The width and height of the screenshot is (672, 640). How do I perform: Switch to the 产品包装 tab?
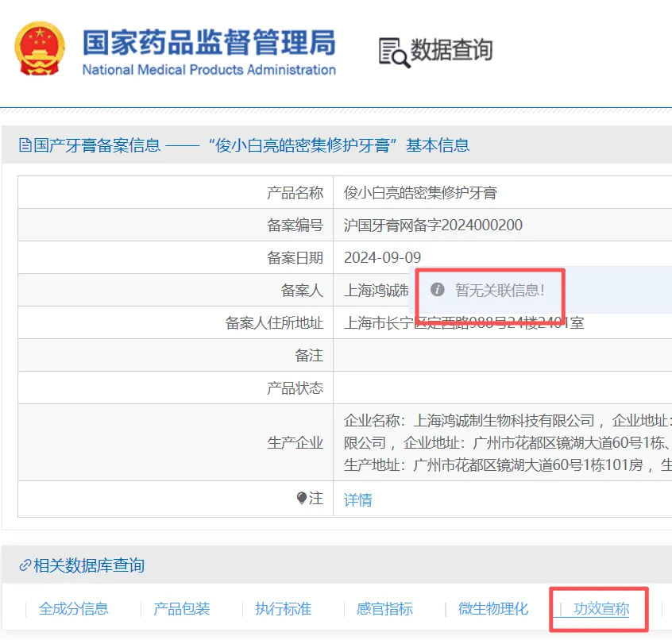coord(182,608)
